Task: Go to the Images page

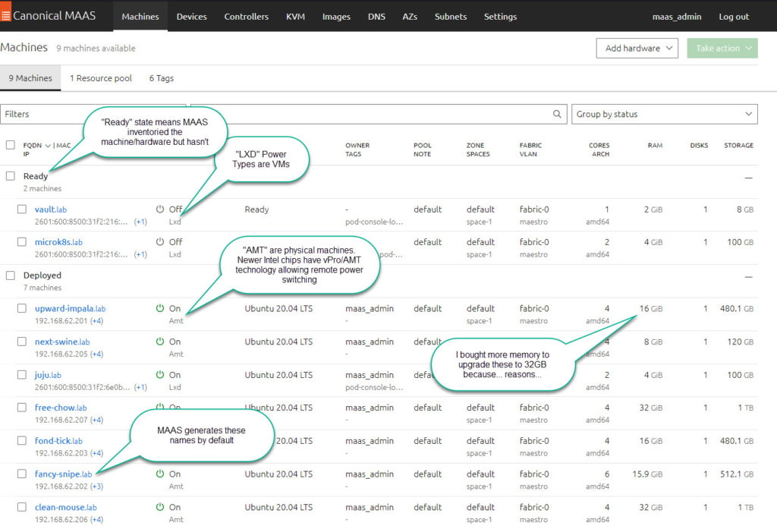Action: tap(336, 17)
